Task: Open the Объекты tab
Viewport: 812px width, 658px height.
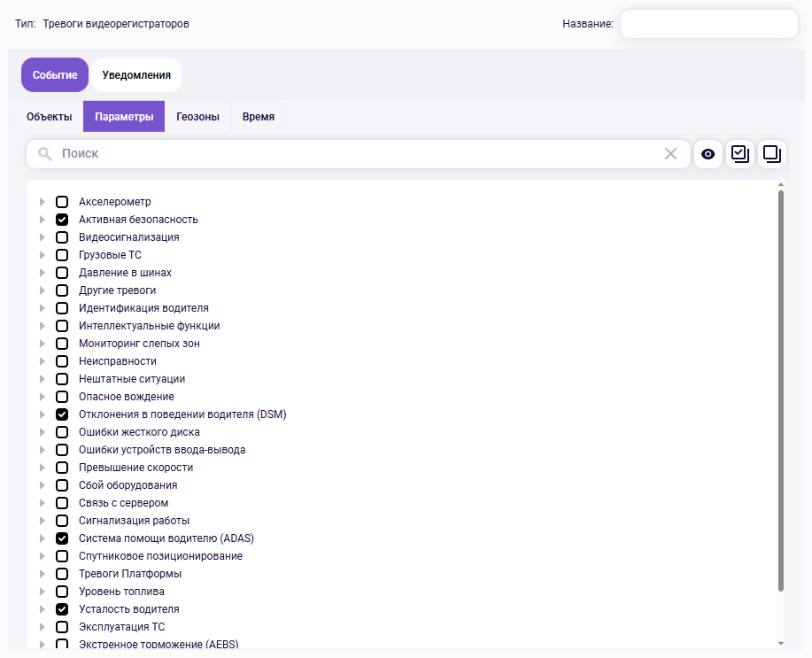Action: coord(50,117)
